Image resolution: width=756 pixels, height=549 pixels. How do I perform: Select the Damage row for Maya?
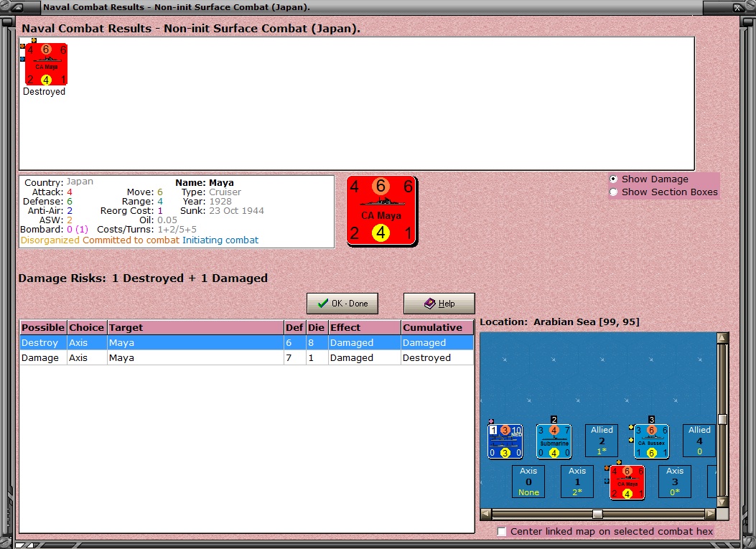[246, 357]
